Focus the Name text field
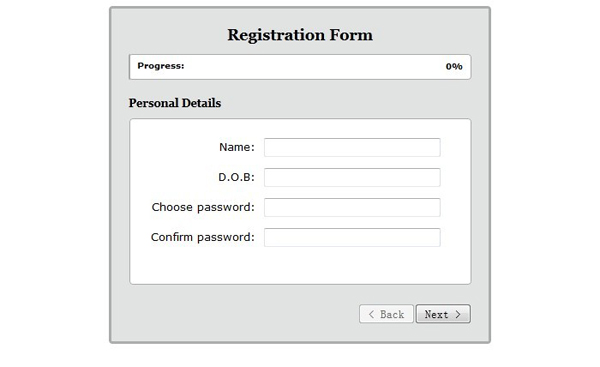The width and height of the screenshot is (600, 367). (352, 147)
